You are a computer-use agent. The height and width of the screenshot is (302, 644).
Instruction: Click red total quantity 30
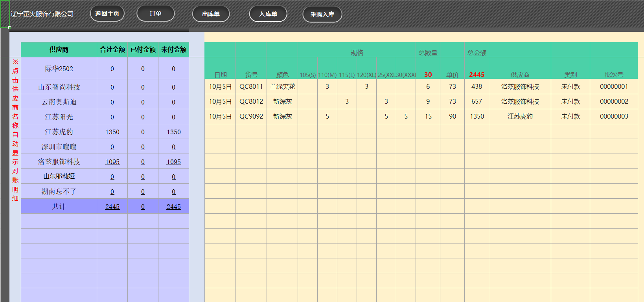428,75
